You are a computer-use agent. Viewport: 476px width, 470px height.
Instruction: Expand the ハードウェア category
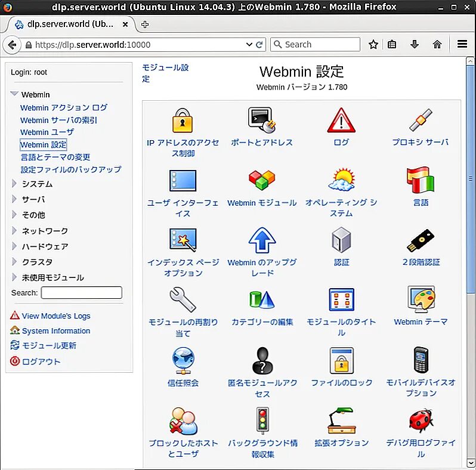click(x=14, y=246)
